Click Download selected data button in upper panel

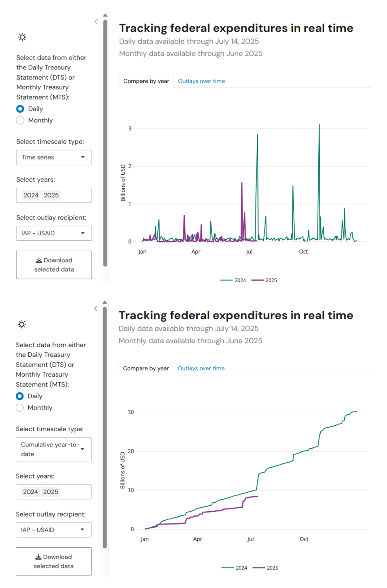point(54,265)
